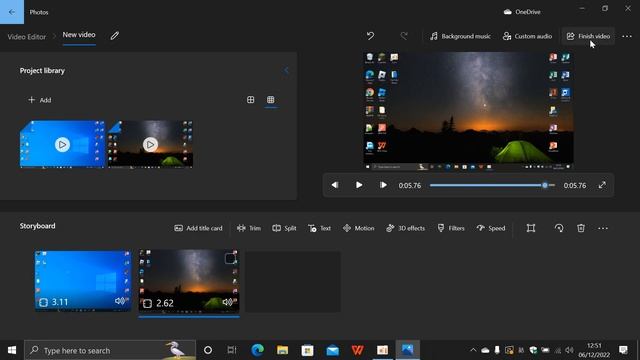This screenshot has height=360, width=640.
Task: Select the 2.62 second storyboard clip
Action: tap(189, 281)
